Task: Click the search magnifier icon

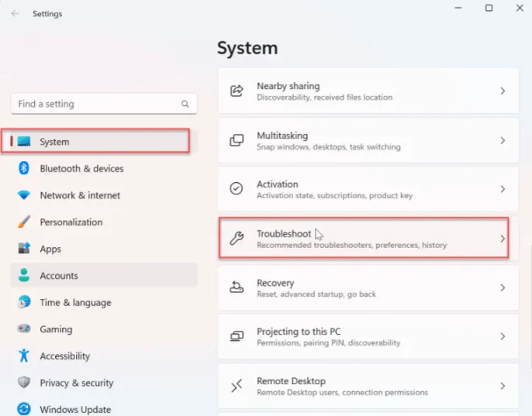Action: click(x=185, y=104)
